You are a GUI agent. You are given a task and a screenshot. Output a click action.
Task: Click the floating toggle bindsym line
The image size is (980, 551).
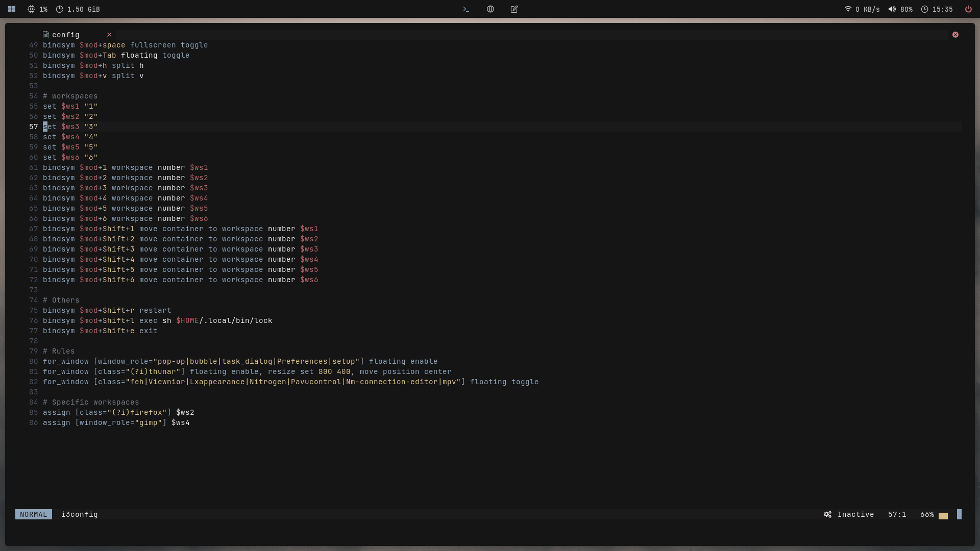pyautogui.click(x=116, y=55)
